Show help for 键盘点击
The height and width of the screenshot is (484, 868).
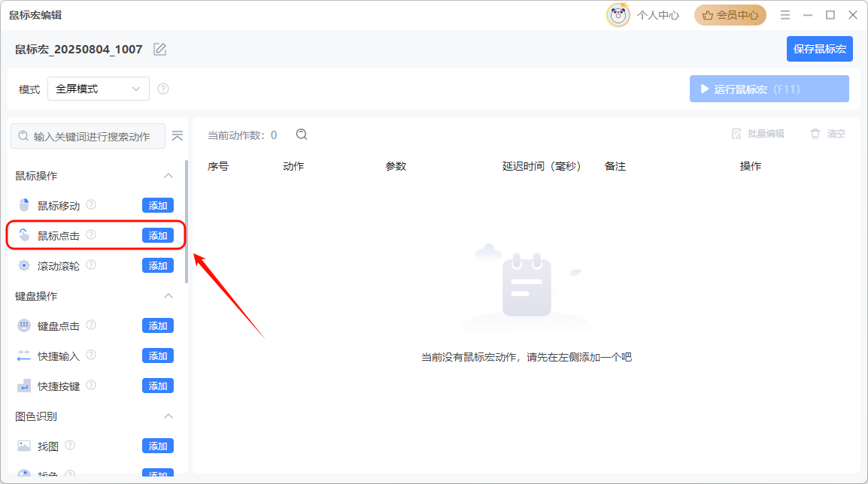[91, 325]
